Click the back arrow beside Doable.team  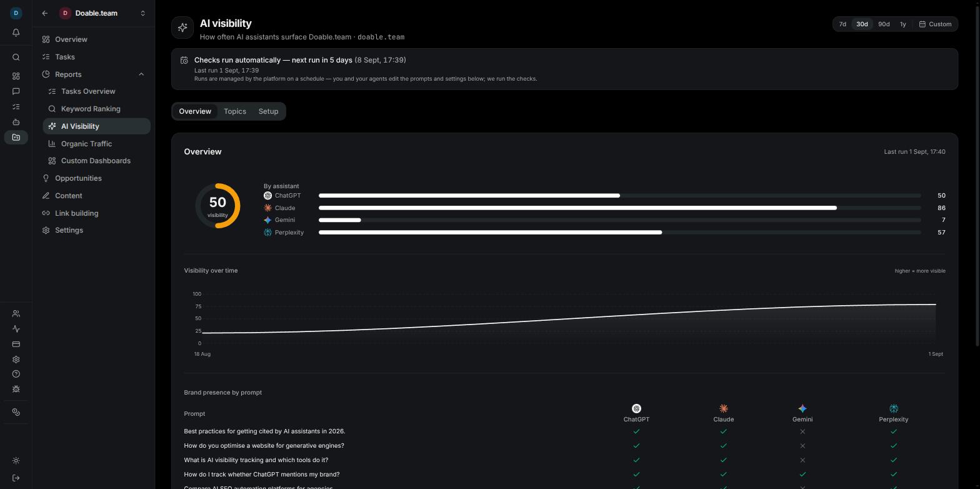pos(45,13)
